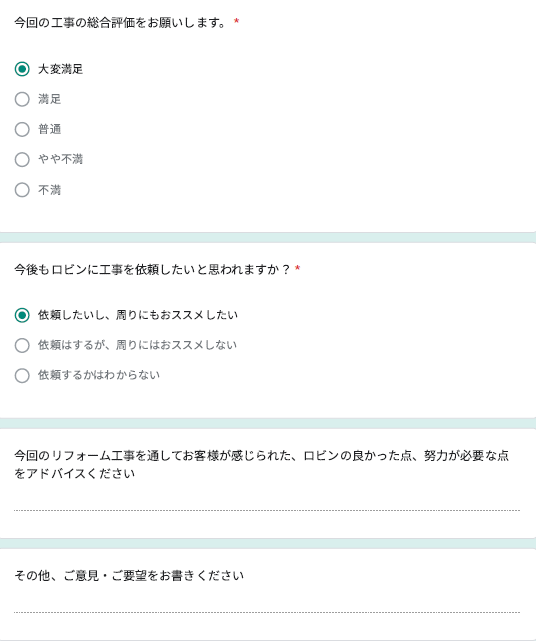Pick the 依頼するかはわからない radio button
Image resolution: width=536 pixels, height=641 pixels.
pos(22,375)
